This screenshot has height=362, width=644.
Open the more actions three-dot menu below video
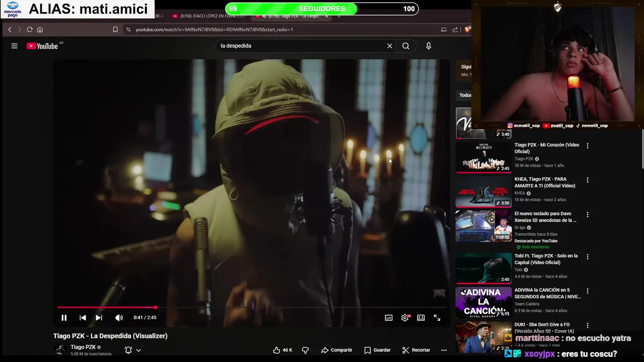(444, 350)
